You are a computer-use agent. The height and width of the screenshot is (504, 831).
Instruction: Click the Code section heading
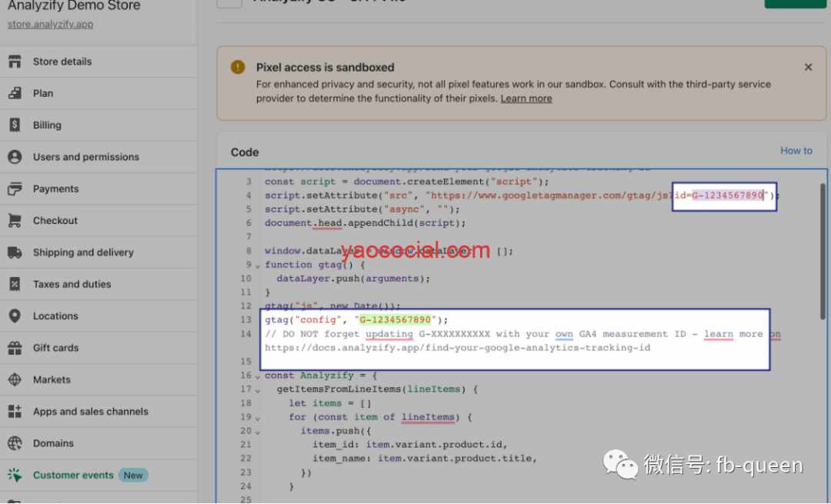tap(245, 152)
